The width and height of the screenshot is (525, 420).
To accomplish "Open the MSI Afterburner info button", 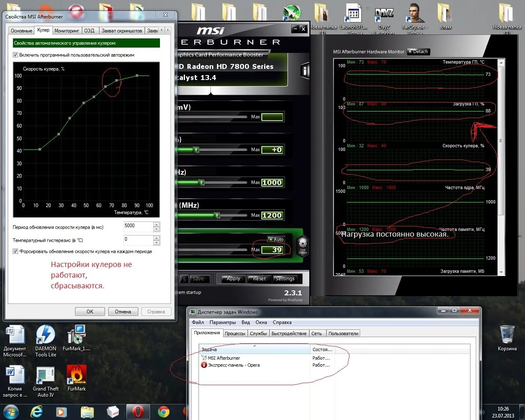I will (304, 71).
